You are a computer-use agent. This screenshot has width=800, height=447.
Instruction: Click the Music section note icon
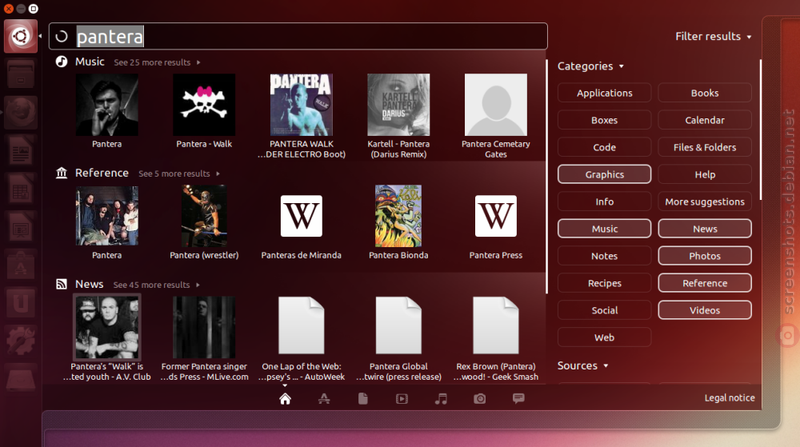(61, 62)
